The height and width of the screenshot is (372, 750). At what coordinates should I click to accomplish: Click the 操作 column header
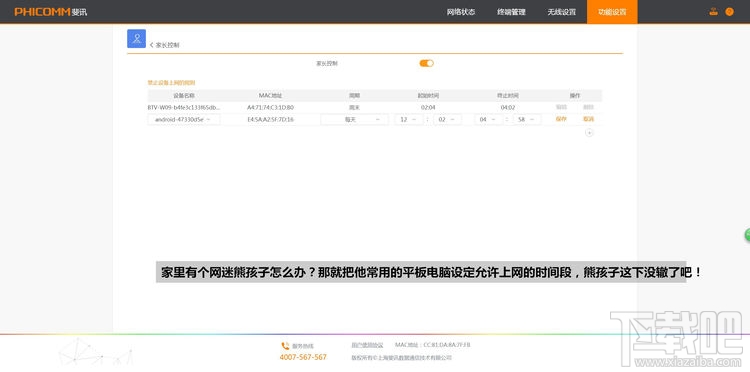(x=575, y=96)
